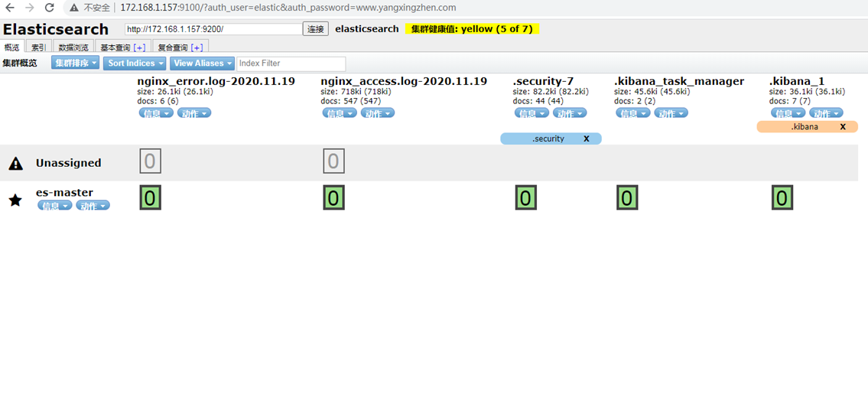Click the .kibana_task_manager index name
868x398 pixels.
click(x=679, y=81)
